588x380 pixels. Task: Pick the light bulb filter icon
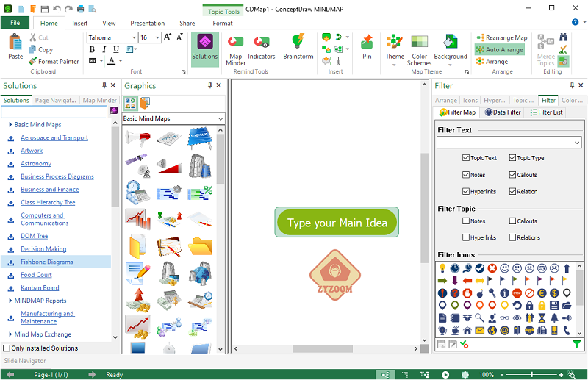pos(442,268)
